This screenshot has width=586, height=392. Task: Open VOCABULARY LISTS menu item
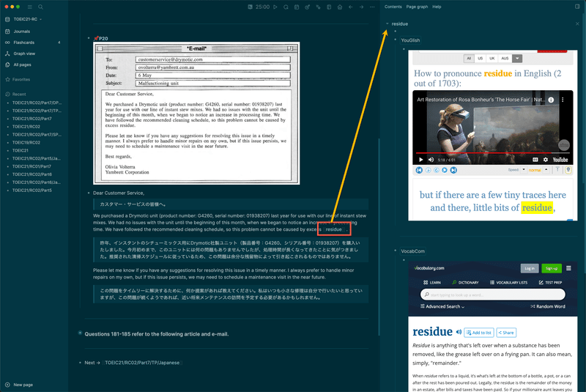(x=508, y=283)
